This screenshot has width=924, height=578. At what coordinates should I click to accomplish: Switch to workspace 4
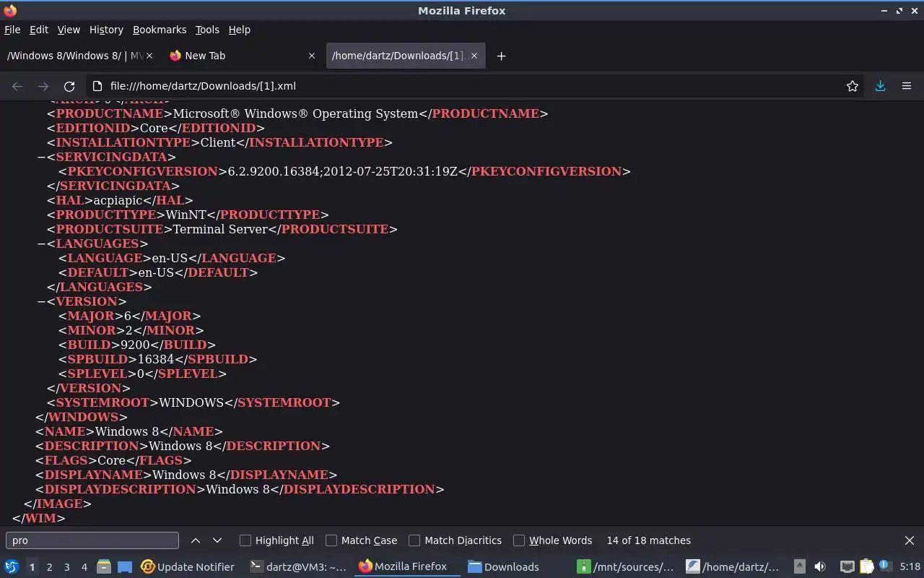(x=84, y=567)
